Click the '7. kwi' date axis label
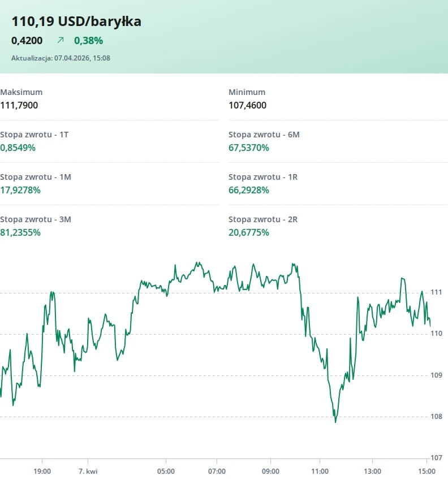This screenshot has width=448, height=489. (x=88, y=471)
